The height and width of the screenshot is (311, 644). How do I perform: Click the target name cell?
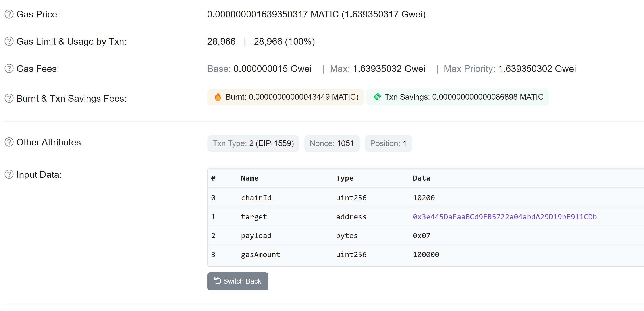tap(254, 217)
